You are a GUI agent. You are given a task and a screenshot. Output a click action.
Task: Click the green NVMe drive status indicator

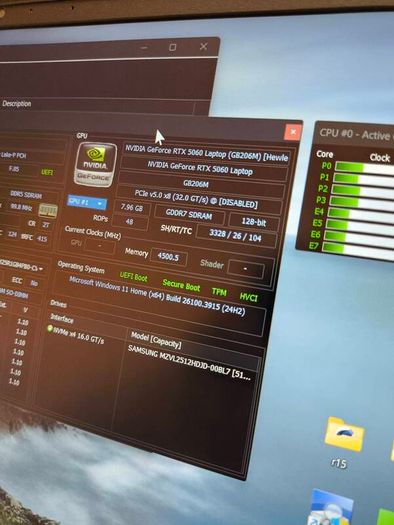coord(50,328)
